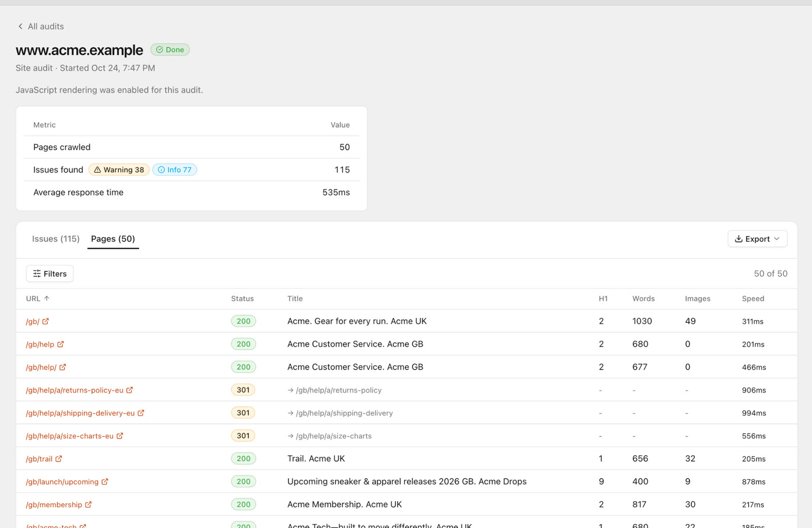Open the Export dropdown
Screen dimensions: 812x528
757,239
